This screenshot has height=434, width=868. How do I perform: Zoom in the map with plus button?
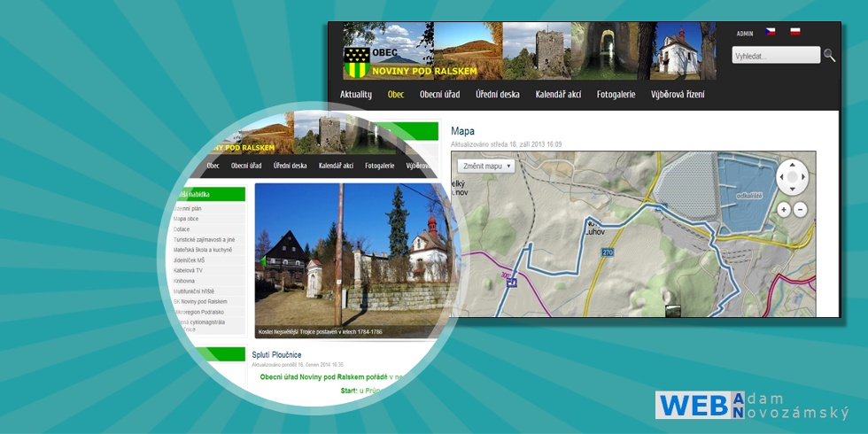click(x=784, y=210)
